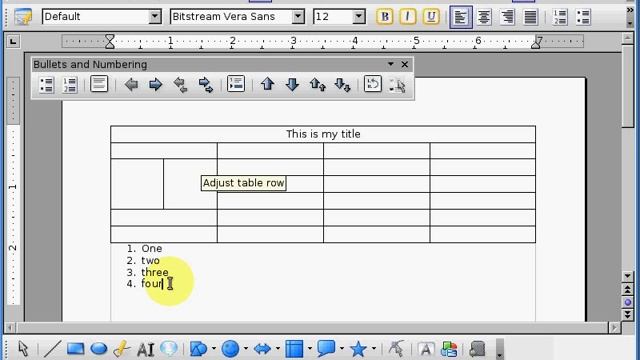Toggle Bold formatting

(x=384, y=17)
